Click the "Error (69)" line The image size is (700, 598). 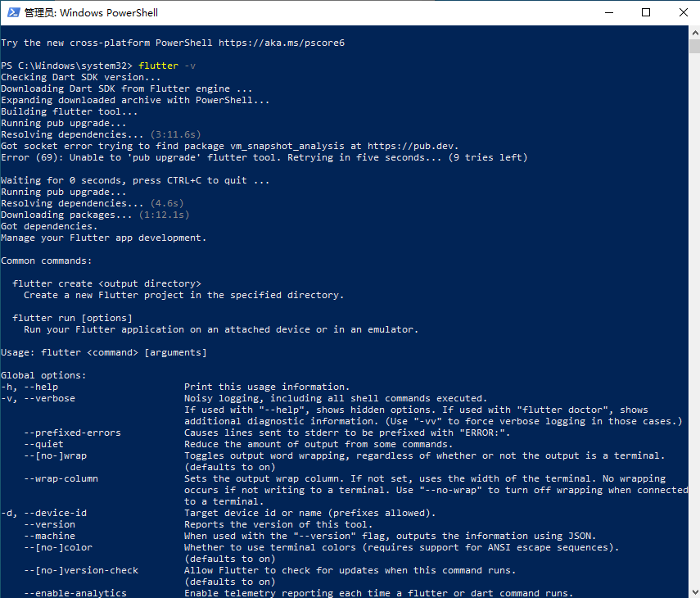264,157
